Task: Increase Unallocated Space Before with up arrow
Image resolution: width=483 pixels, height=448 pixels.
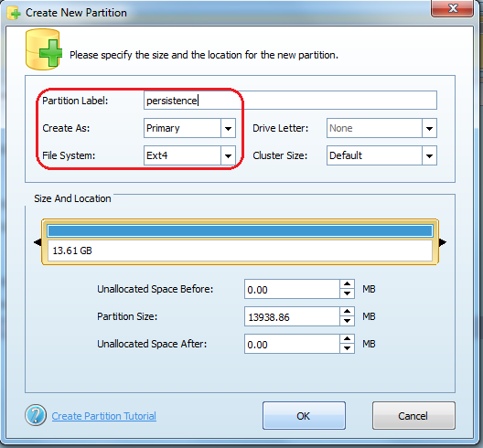Action: (348, 284)
